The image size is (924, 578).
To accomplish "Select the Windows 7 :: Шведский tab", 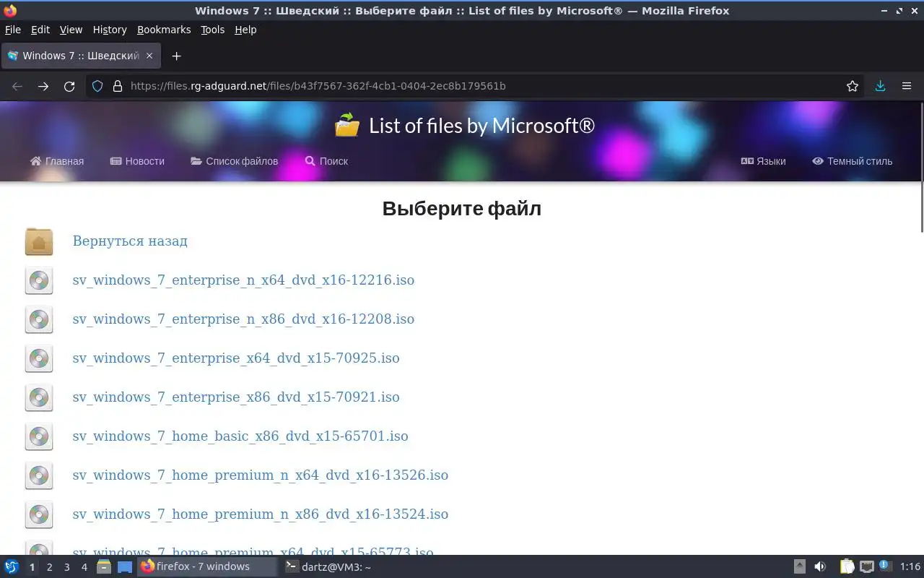I will click(81, 56).
